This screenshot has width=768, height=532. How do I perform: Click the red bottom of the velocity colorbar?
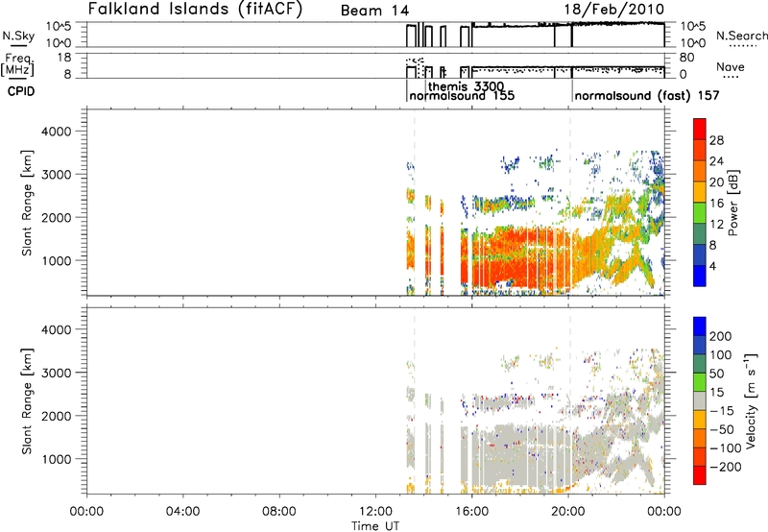click(x=700, y=474)
